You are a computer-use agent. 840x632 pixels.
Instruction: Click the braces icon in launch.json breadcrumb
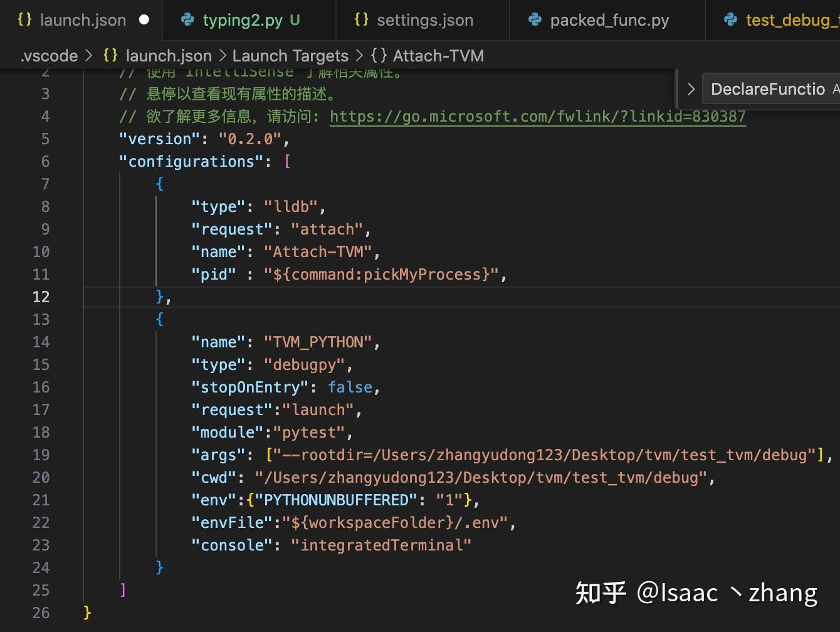point(110,55)
